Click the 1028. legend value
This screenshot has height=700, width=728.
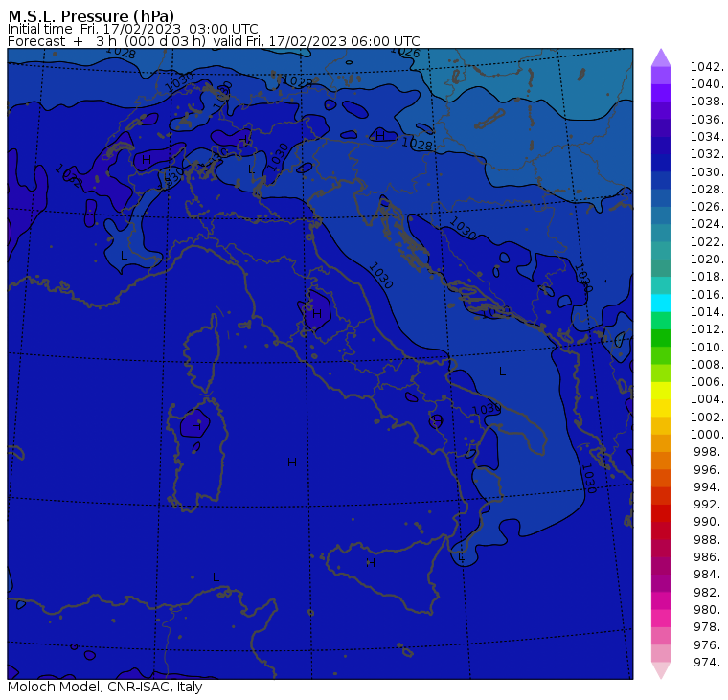(707, 190)
